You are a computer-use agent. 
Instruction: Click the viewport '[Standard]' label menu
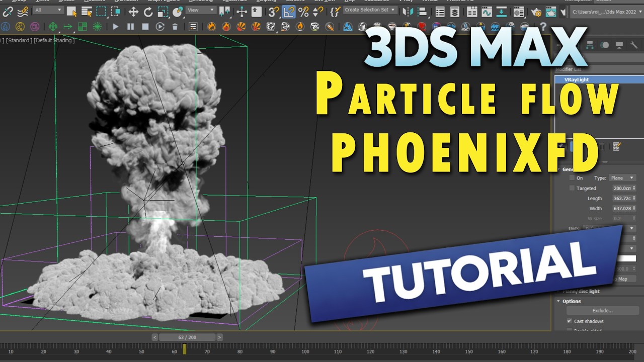[18, 40]
